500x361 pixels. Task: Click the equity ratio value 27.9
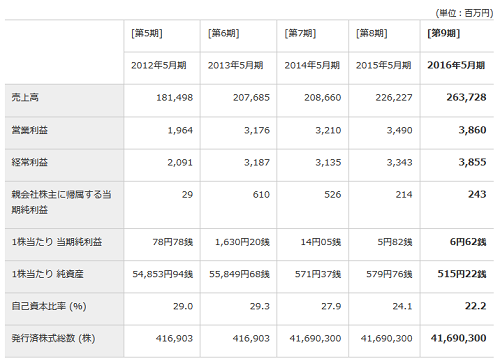coord(331,306)
